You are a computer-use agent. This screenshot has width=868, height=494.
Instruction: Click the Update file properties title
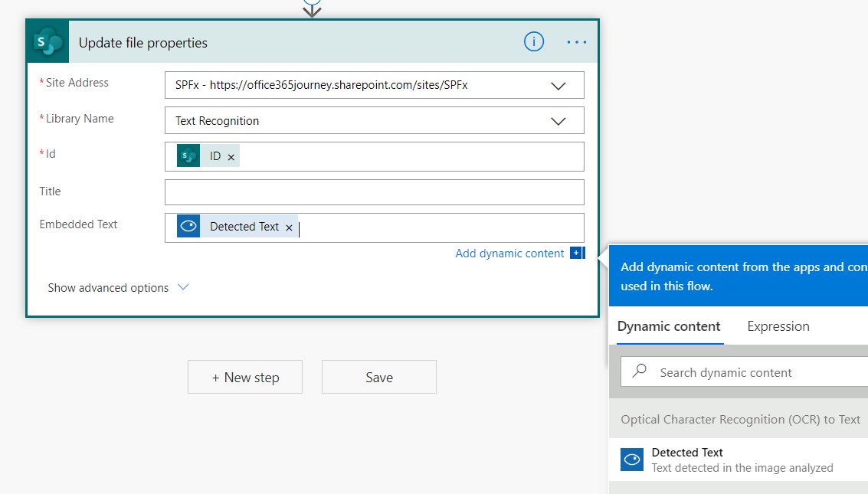[142, 43]
